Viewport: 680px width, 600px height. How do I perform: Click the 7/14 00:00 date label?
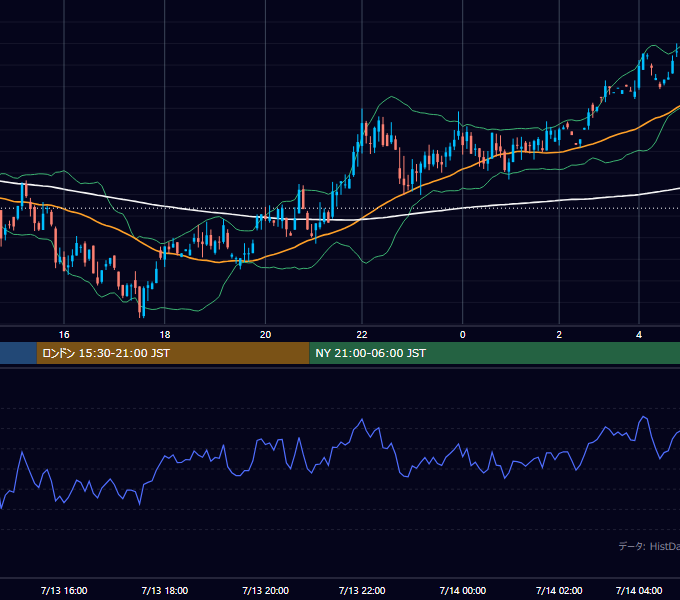(x=462, y=590)
